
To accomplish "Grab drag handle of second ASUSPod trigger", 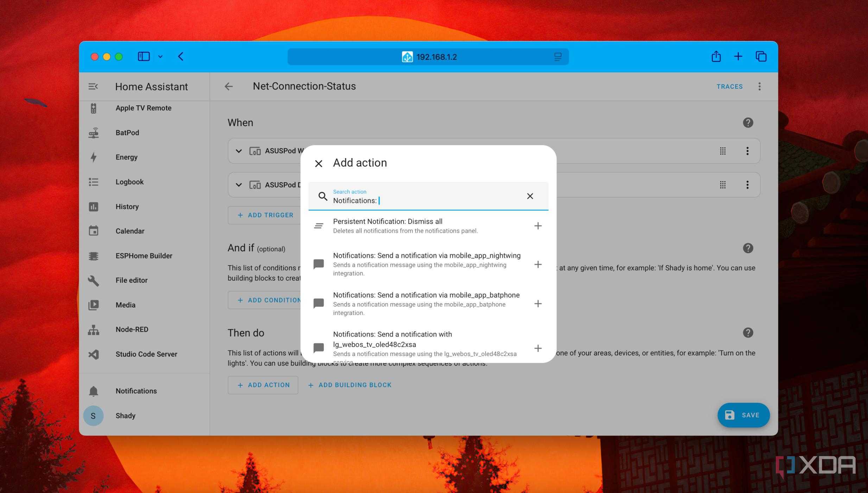I will tap(722, 185).
